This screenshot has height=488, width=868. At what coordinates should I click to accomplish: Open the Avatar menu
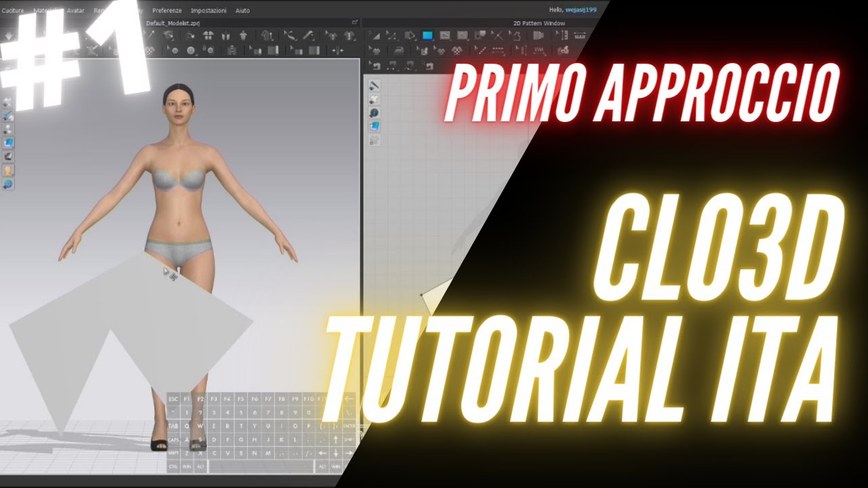(75, 10)
